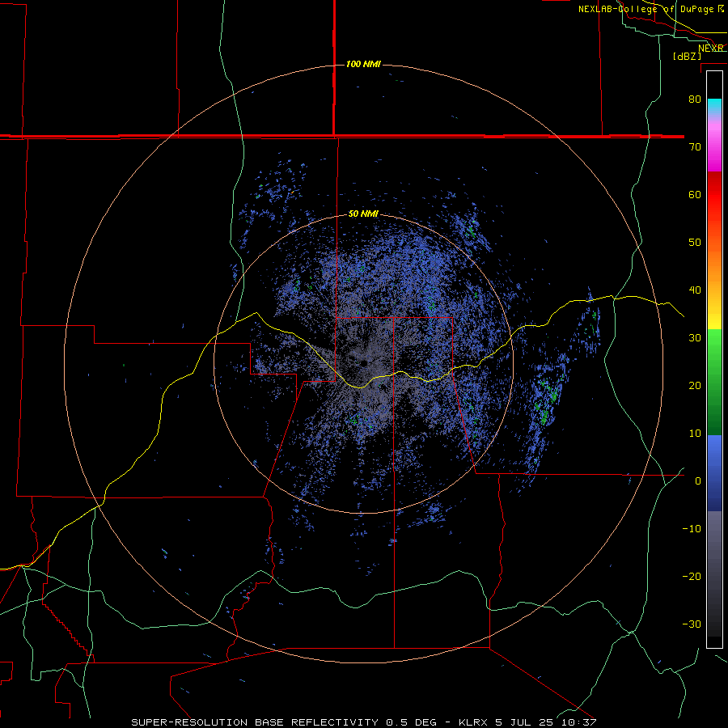Click the Super-Resolution Base Reflectivity caption

[x=255, y=722]
